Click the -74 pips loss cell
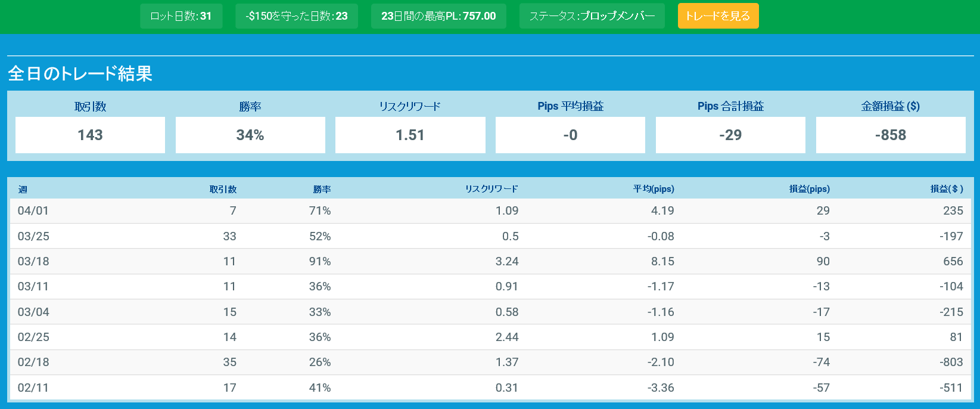980x409 pixels. (x=821, y=362)
